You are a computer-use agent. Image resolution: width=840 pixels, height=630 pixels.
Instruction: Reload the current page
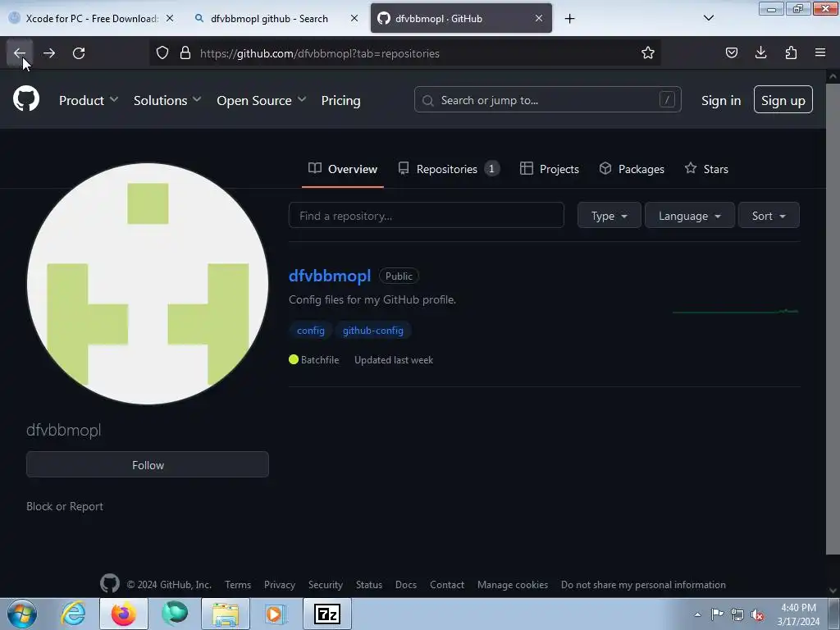point(79,53)
